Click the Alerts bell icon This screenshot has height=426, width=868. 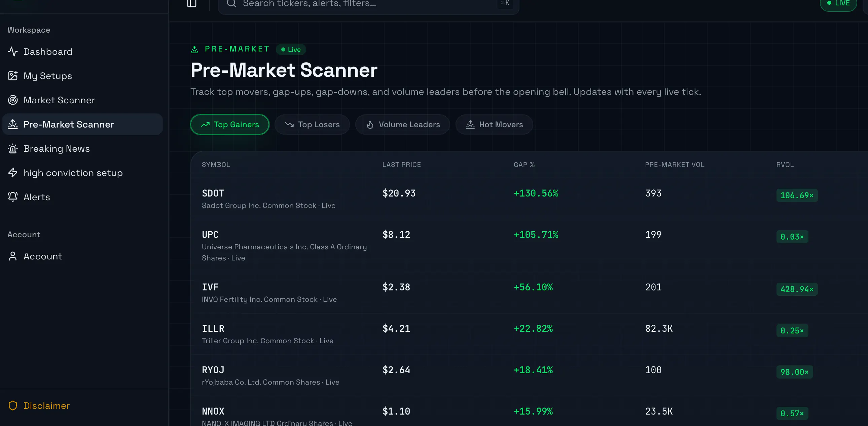(13, 197)
